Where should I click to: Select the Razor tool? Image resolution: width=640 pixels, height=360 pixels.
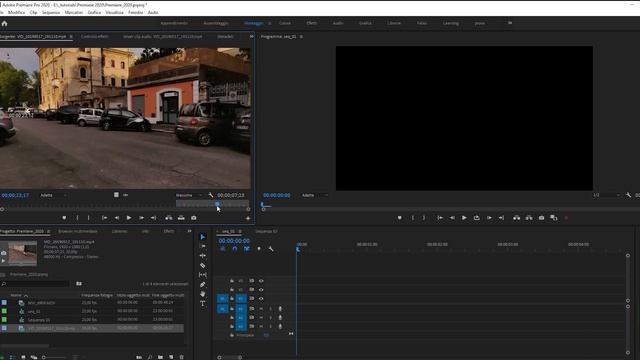tap(203, 265)
